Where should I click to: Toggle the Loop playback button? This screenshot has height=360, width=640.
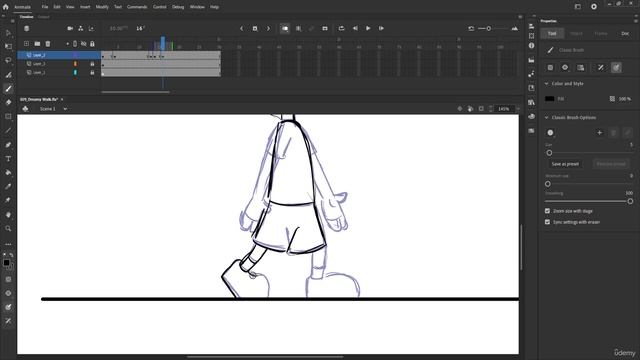tap(341, 28)
